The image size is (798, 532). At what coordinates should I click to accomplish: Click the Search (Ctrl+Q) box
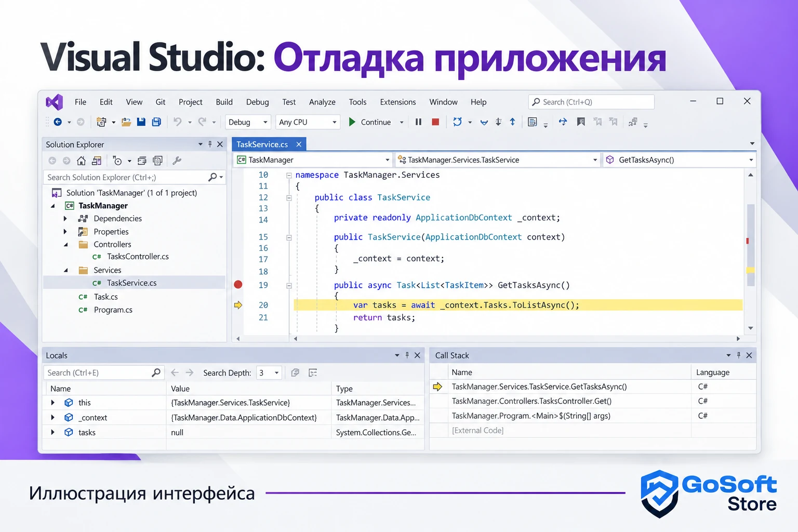pos(591,102)
